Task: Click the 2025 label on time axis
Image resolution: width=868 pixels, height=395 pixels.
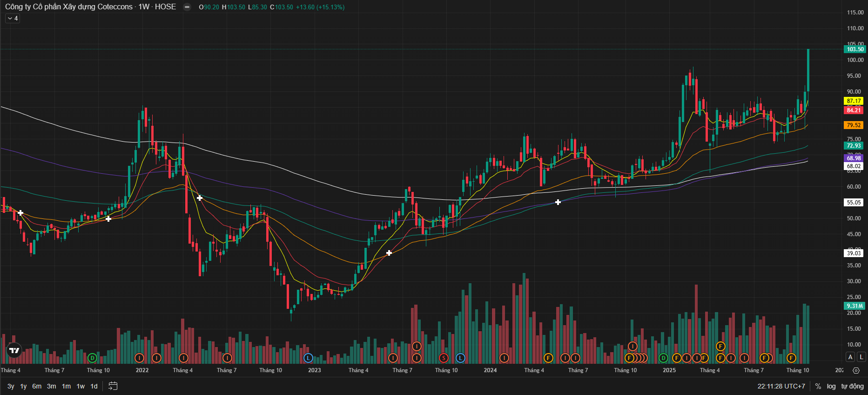Action: click(669, 370)
